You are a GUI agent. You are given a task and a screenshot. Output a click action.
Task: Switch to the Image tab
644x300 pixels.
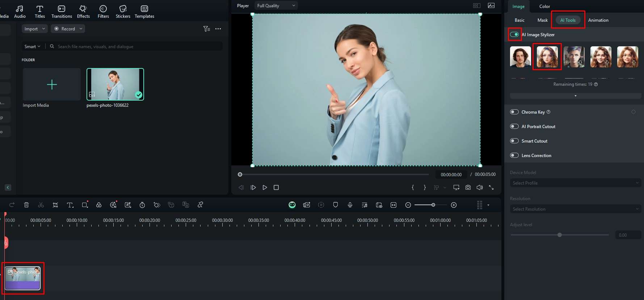click(x=518, y=7)
